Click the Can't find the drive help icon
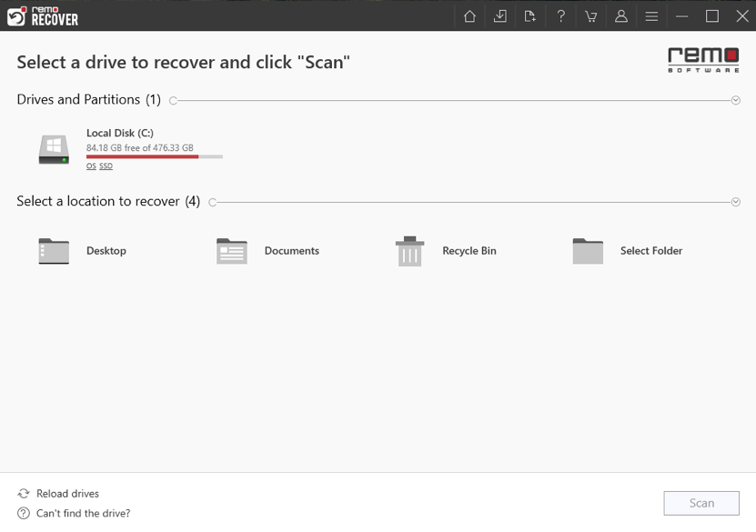The width and height of the screenshot is (756, 532). click(23, 513)
